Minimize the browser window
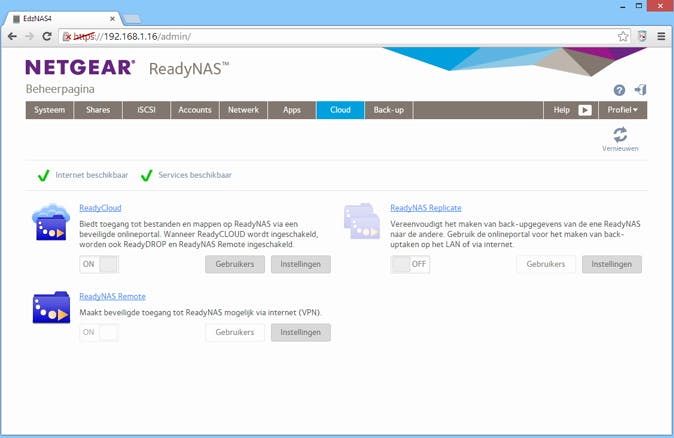Image resolution: width=674 pixels, height=438 pixels. point(622,6)
